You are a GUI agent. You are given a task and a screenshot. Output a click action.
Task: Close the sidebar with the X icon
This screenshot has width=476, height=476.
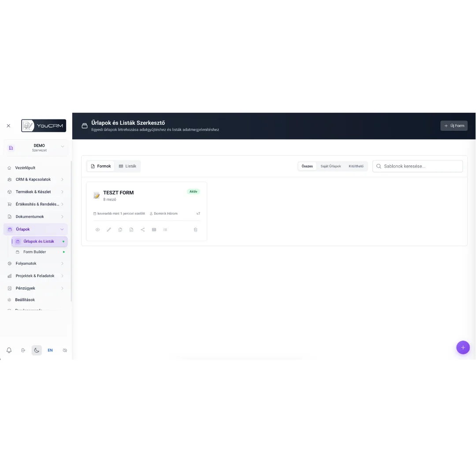(x=8, y=126)
